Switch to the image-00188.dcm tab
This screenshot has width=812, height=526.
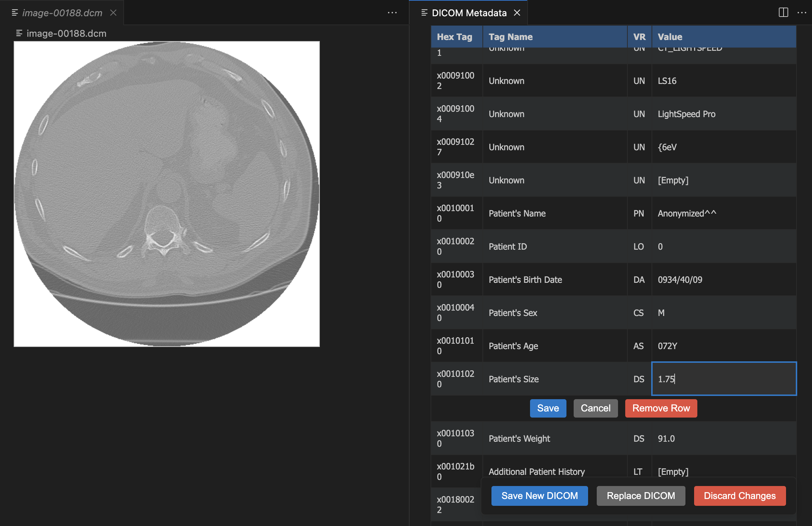coord(62,13)
